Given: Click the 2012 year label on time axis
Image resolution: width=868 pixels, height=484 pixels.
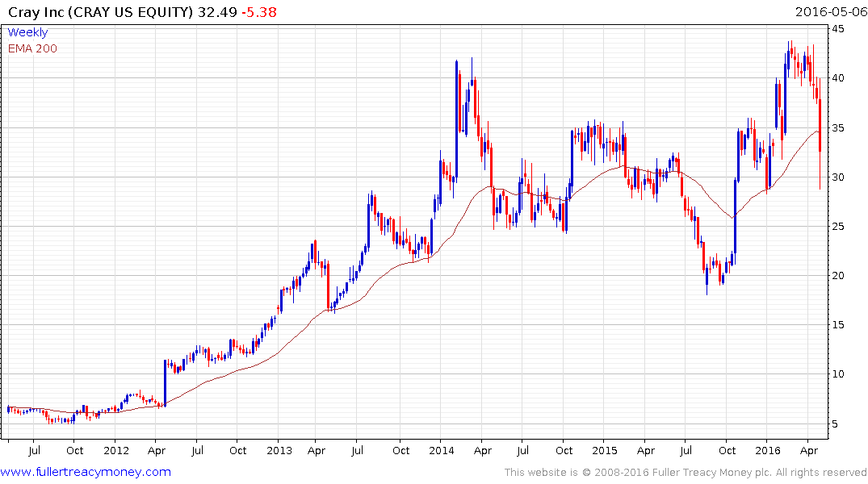Looking at the screenshot, I should [116, 450].
